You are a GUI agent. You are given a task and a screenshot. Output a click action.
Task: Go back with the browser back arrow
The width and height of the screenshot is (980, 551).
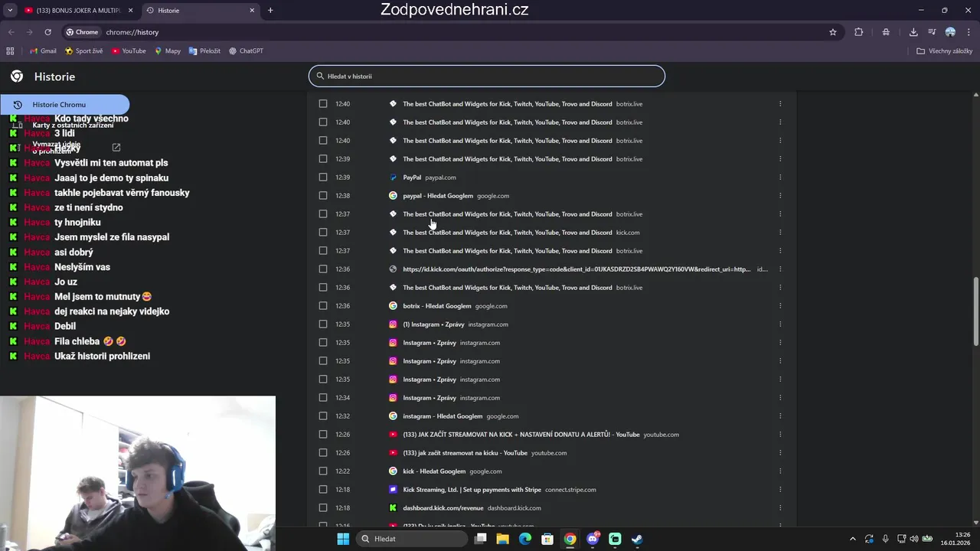coord(11,32)
